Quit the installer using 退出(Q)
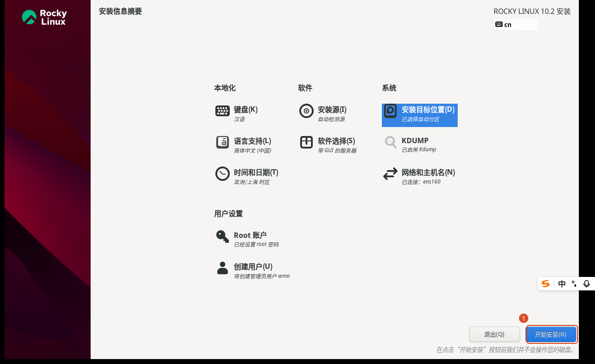Viewport: 595px width, 364px height. 494,334
